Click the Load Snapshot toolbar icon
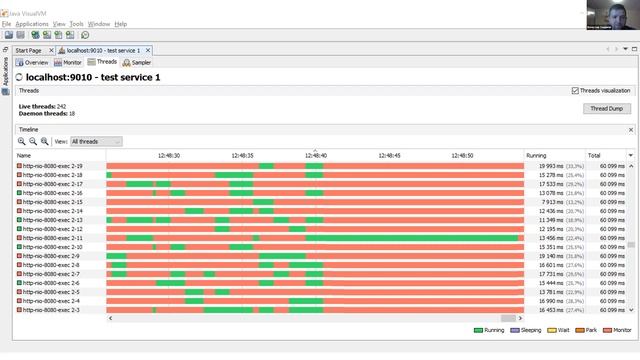The image size is (640, 360). coord(9,35)
